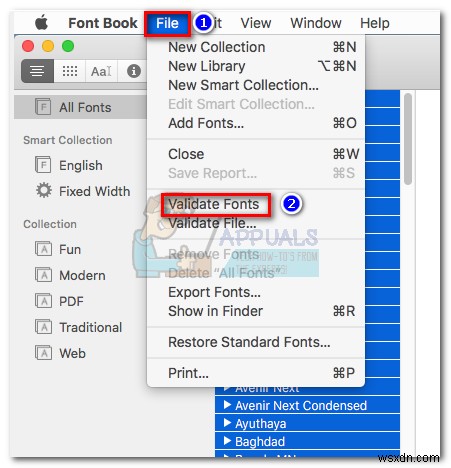The width and height of the screenshot is (451, 468).
Task: Select the Web collection
Action: [72, 353]
